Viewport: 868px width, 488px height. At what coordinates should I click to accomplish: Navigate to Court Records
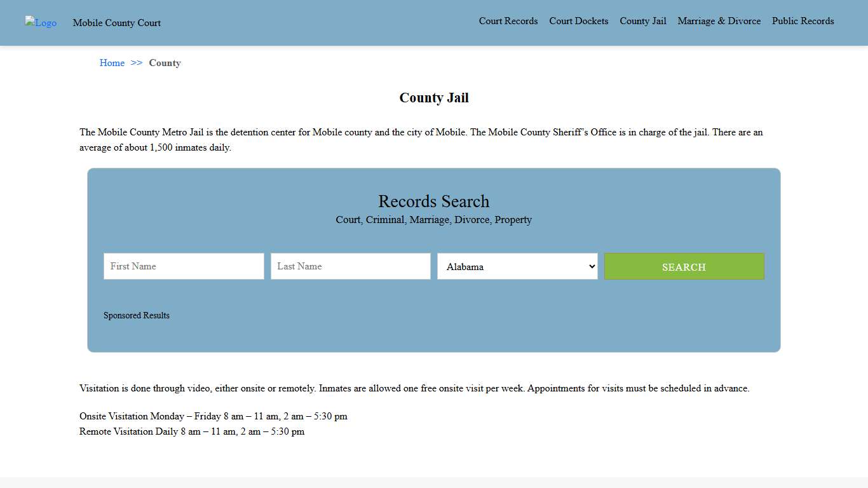pos(508,21)
